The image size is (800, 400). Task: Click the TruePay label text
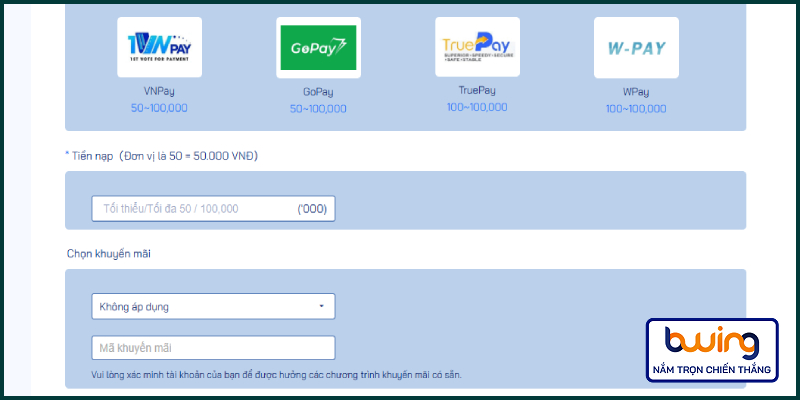coord(477,91)
